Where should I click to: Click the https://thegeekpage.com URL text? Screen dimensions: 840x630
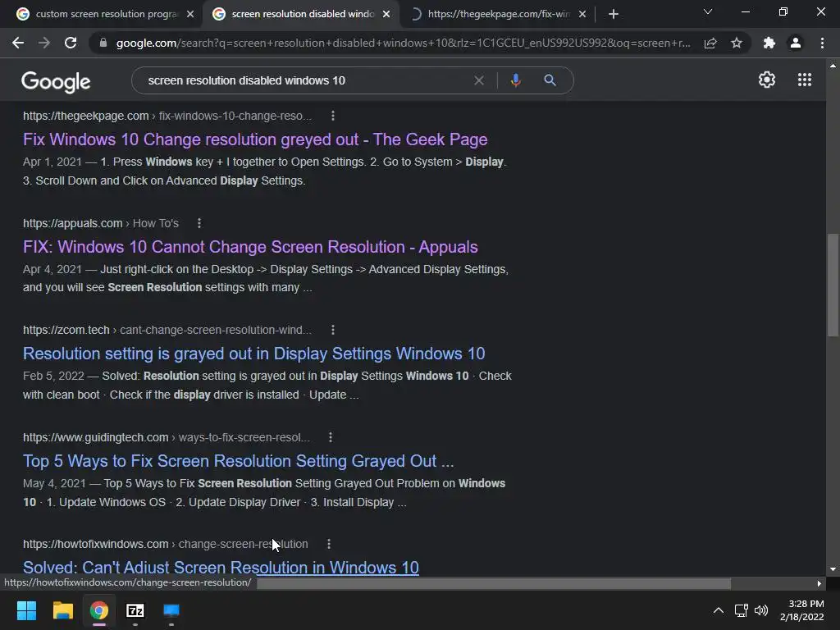coord(85,116)
